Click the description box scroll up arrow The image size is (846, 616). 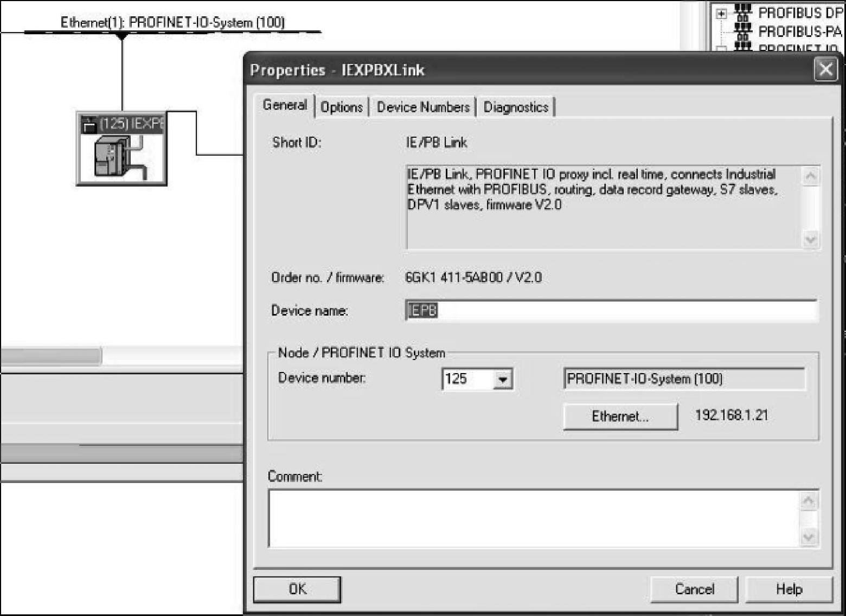[810, 176]
